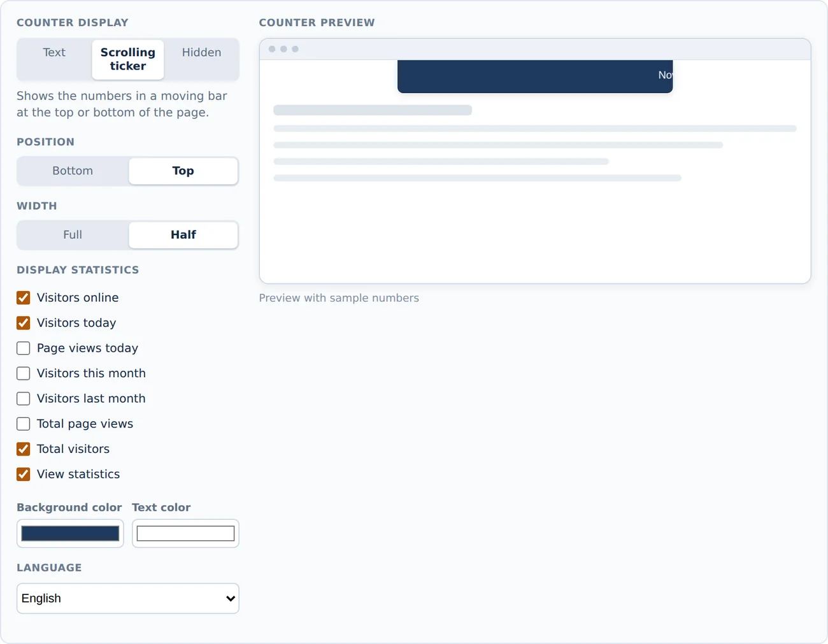Click the 'Shows the numbers in a moving bar' description

(122, 104)
